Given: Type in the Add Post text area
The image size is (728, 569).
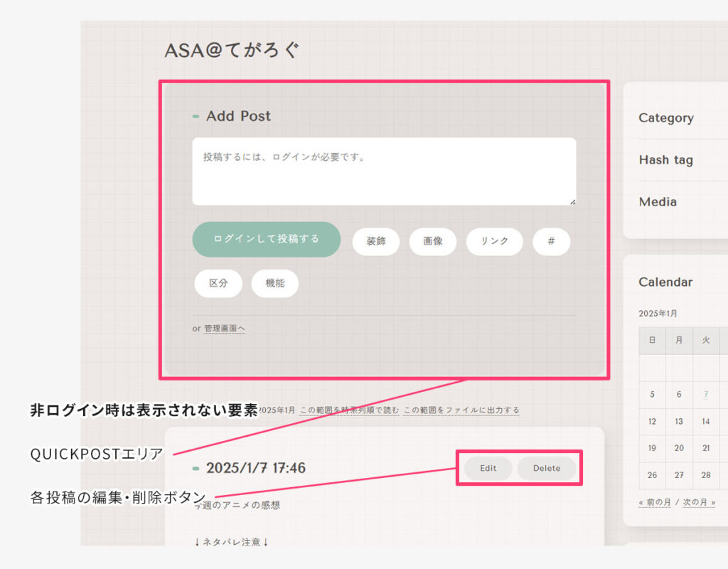Looking at the screenshot, I should (384, 171).
